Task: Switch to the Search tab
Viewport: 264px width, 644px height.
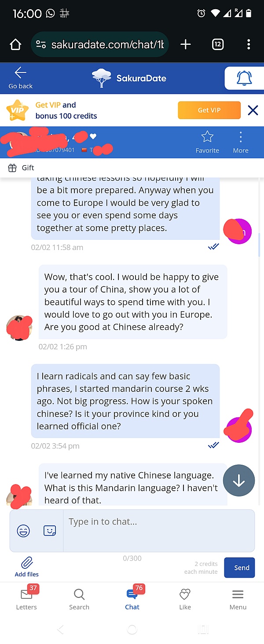Action: 79,599
